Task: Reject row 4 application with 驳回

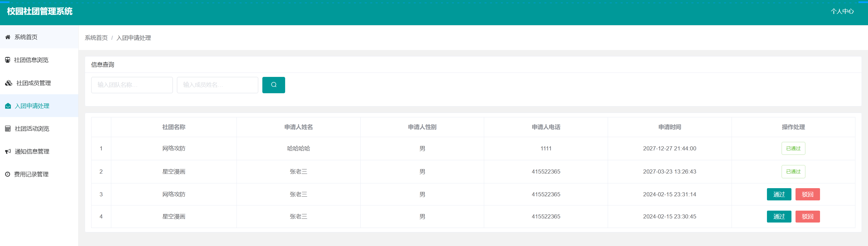Action: pyautogui.click(x=807, y=216)
